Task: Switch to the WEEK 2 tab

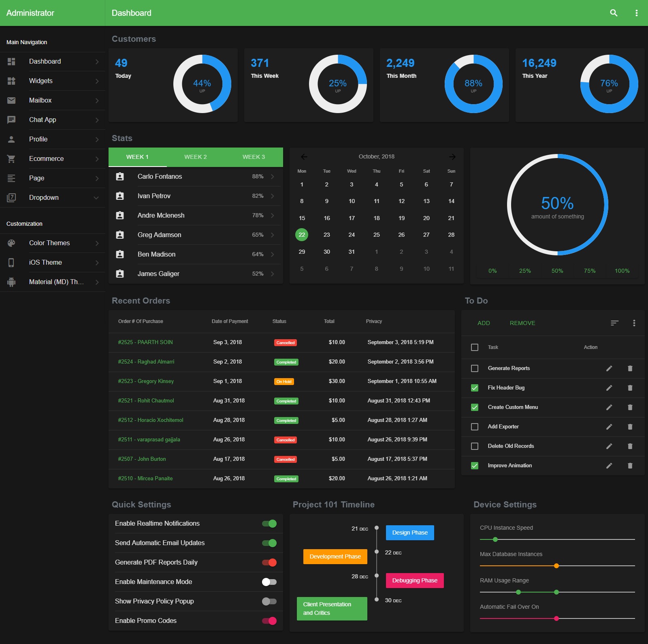Action: click(195, 157)
